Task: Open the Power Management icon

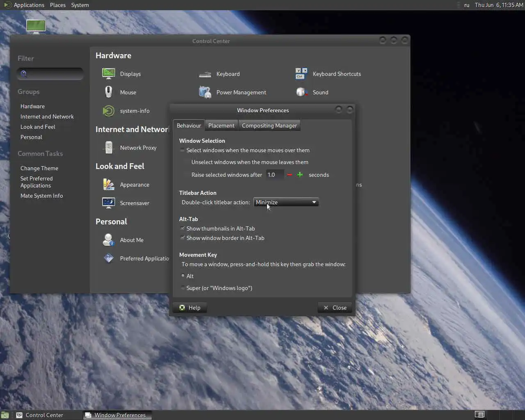Action: coord(205,92)
